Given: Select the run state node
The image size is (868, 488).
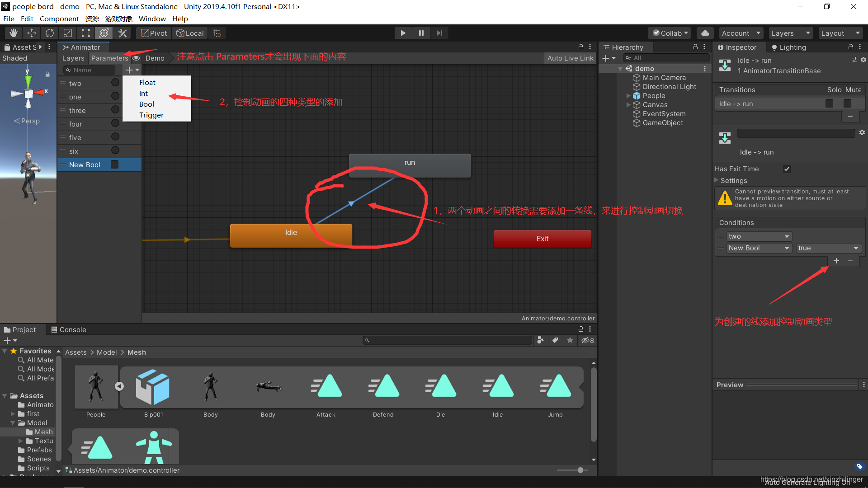Looking at the screenshot, I should [x=410, y=165].
